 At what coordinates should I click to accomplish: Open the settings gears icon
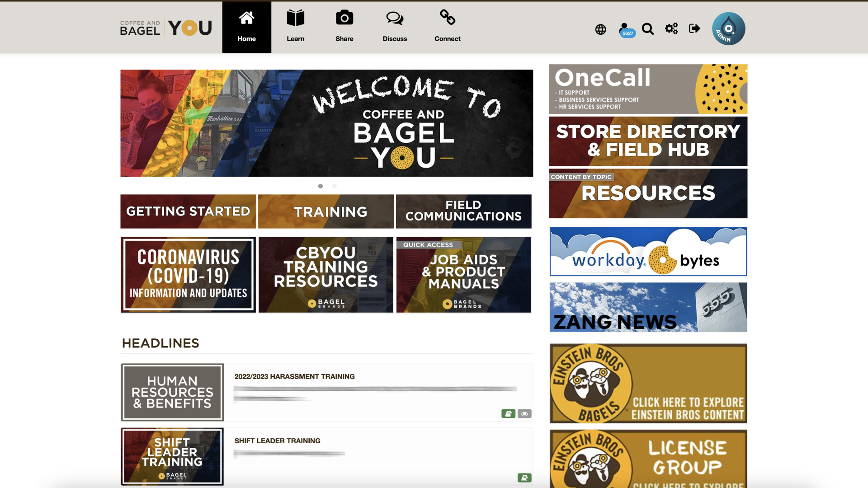tap(671, 28)
